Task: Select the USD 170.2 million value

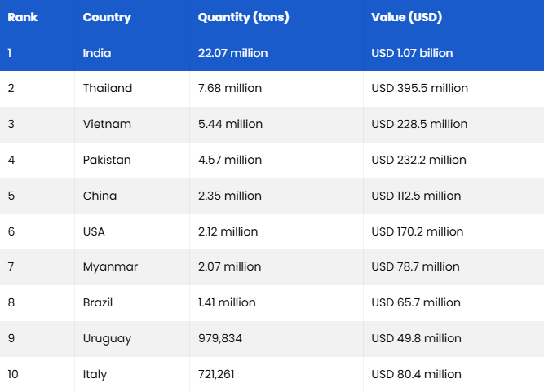Action: [417, 231]
